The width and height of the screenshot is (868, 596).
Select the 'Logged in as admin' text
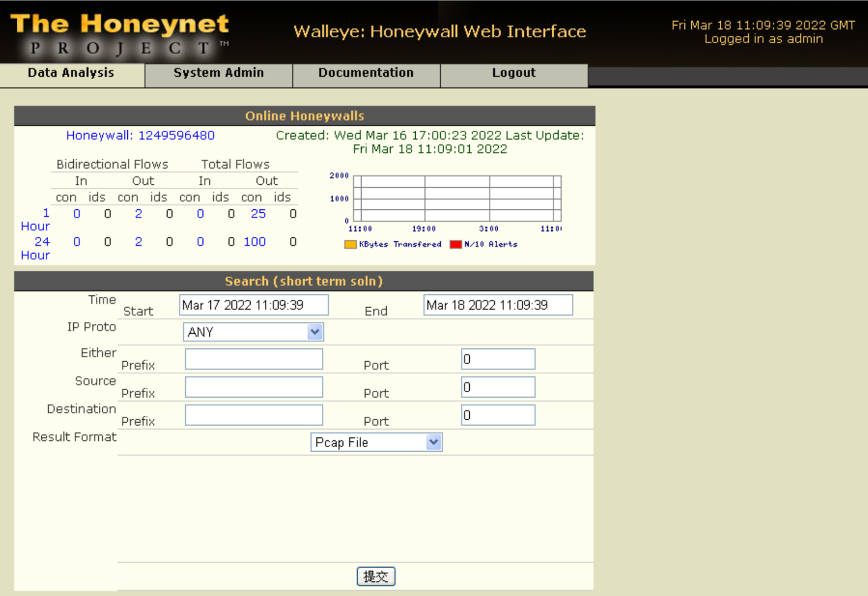(x=763, y=39)
